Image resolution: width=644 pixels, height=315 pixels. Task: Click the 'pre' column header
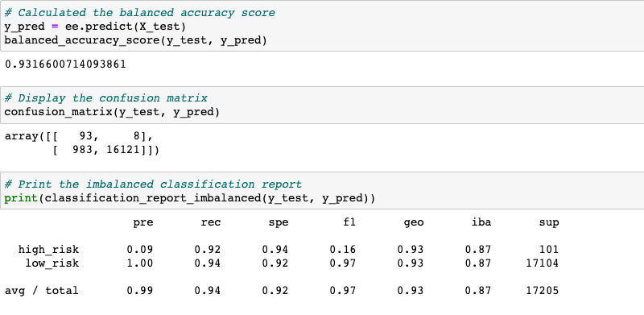[x=143, y=223]
